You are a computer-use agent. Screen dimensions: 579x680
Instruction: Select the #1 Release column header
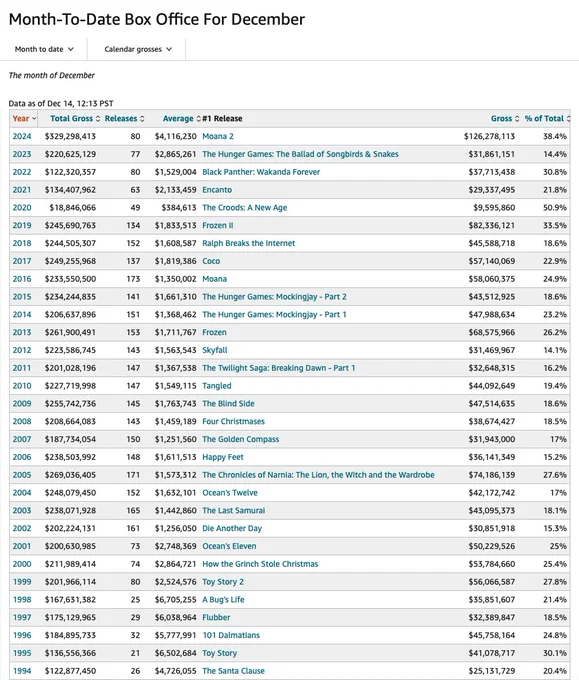click(x=222, y=118)
